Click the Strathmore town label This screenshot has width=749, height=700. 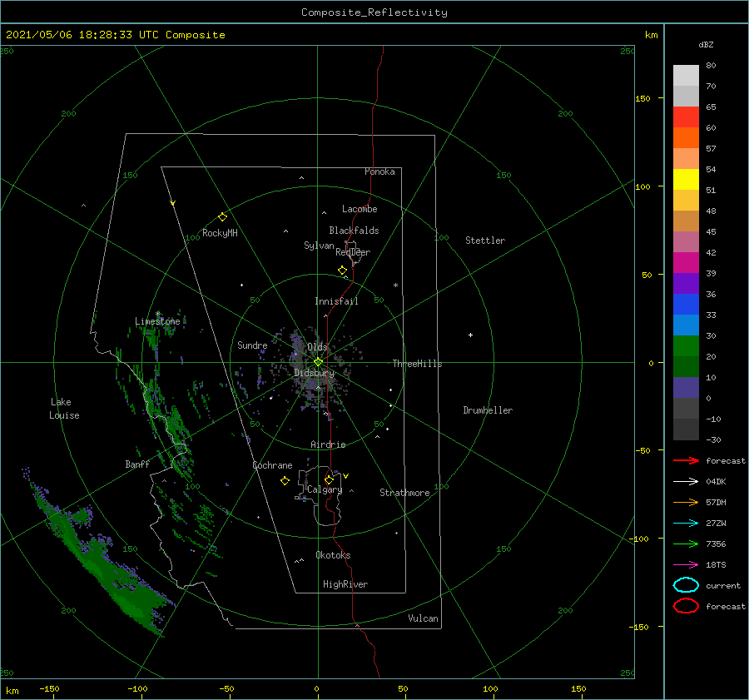point(404,493)
